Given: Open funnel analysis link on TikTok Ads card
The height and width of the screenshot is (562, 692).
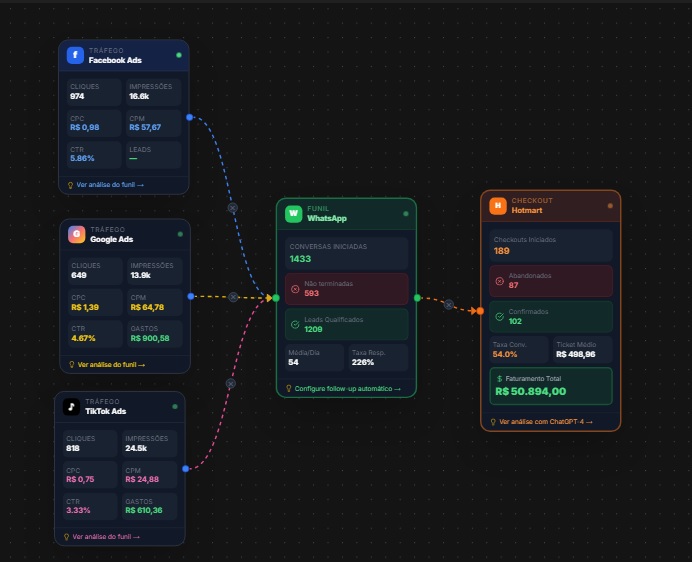Looking at the screenshot, I should pos(106,537).
